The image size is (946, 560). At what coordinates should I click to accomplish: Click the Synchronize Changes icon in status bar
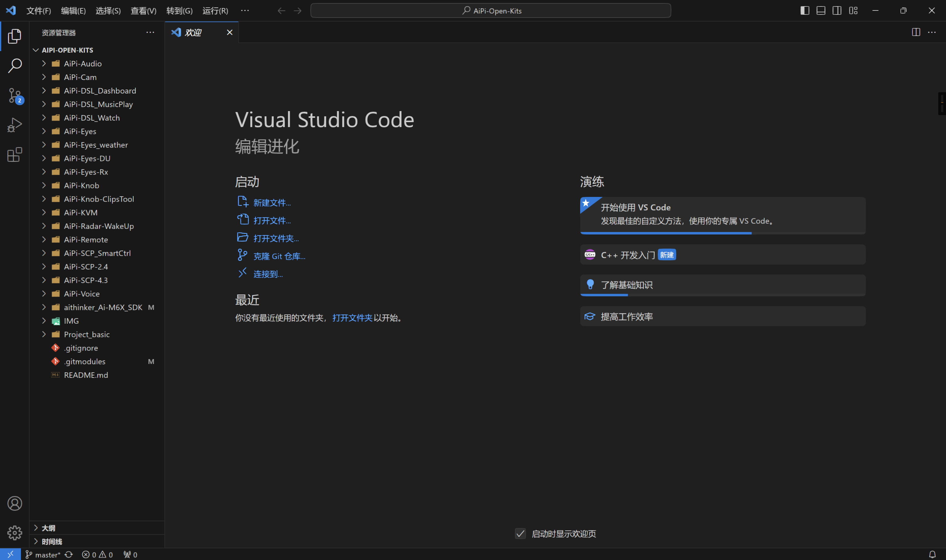69,554
